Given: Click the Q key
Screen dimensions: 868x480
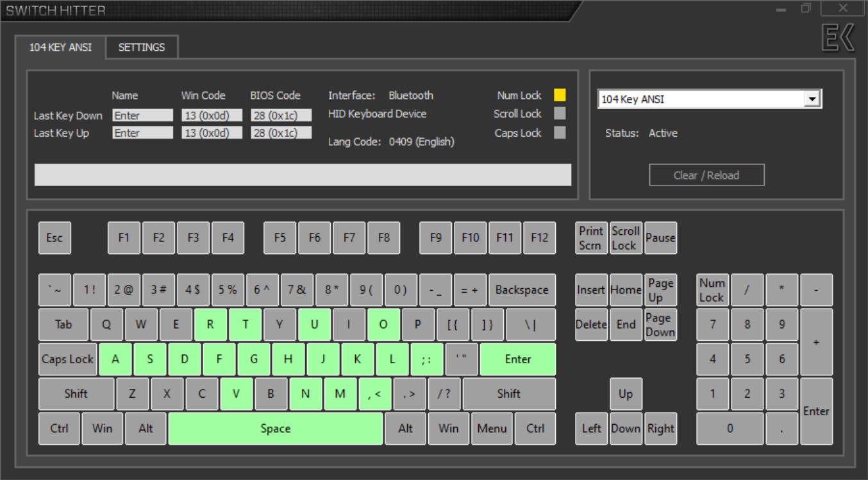Looking at the screenshot, I should [106, 325].
